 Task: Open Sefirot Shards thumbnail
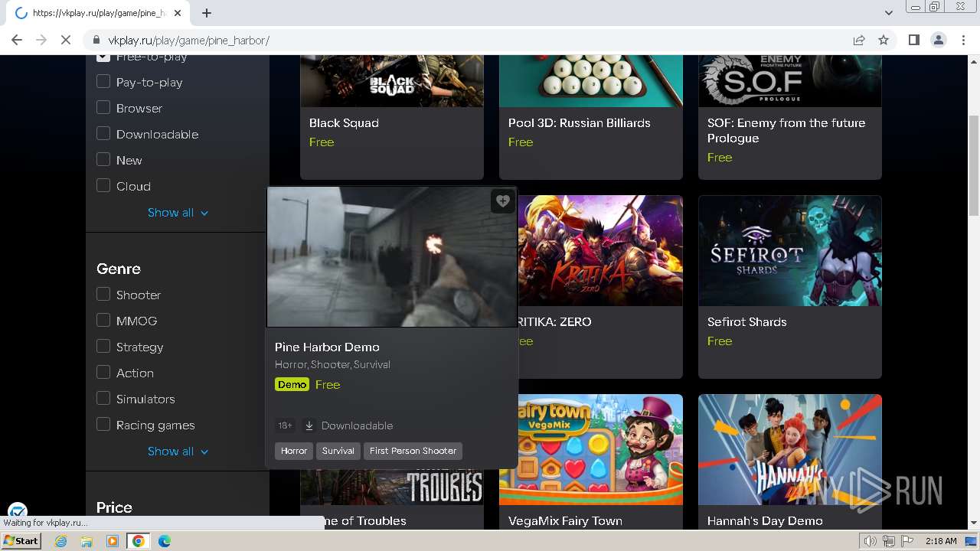pos(790,251)
